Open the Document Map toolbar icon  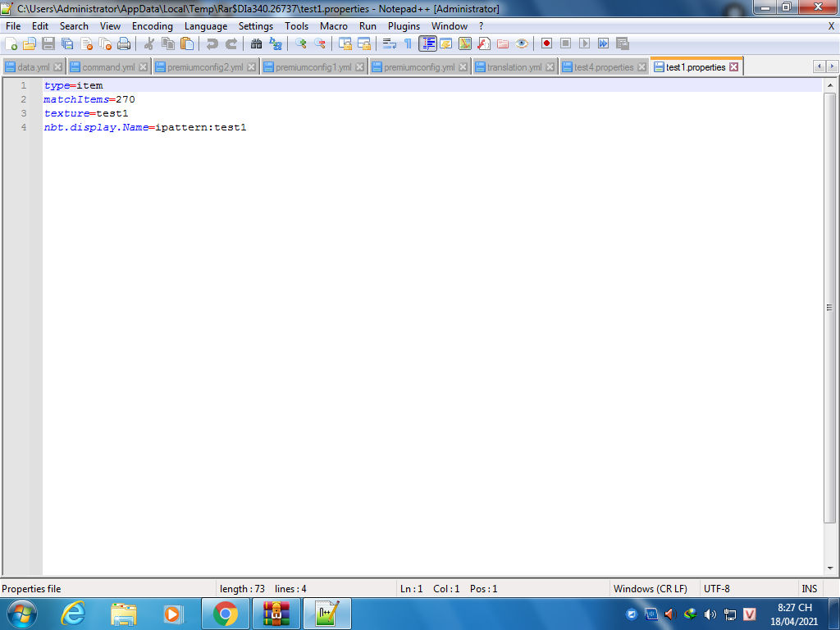click(465, 44)
